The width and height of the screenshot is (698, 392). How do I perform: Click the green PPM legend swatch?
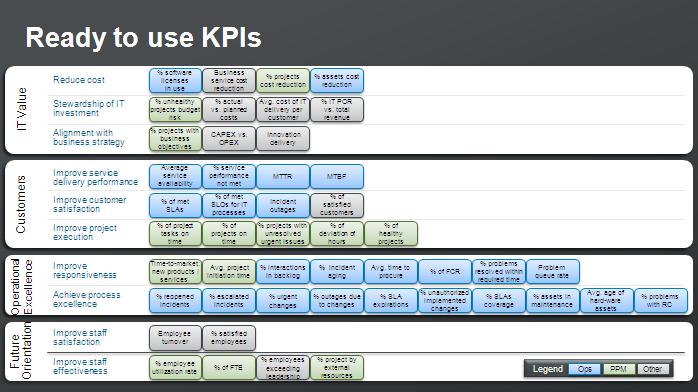pyautogui.click(x=618, y=369)
